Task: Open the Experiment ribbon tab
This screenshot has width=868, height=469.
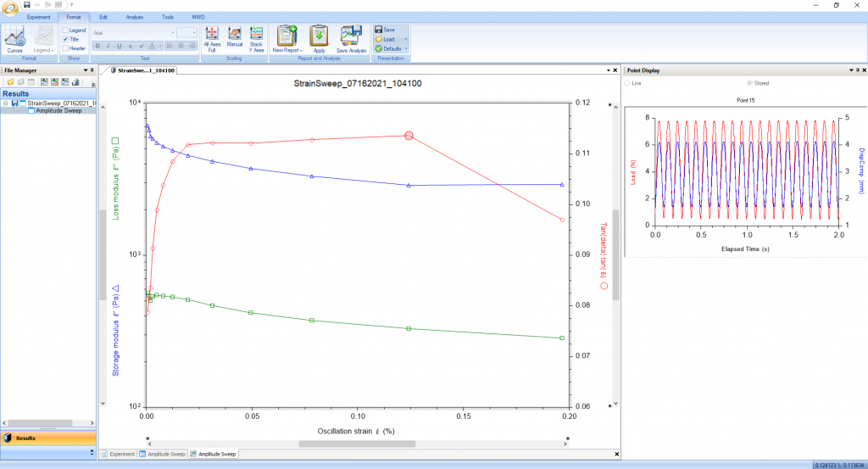Action: point(38,17)
